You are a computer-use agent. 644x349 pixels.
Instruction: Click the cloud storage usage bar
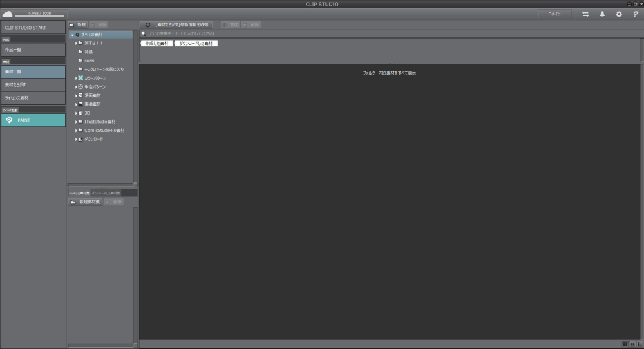pyautogui.click(x=40, y=16)
